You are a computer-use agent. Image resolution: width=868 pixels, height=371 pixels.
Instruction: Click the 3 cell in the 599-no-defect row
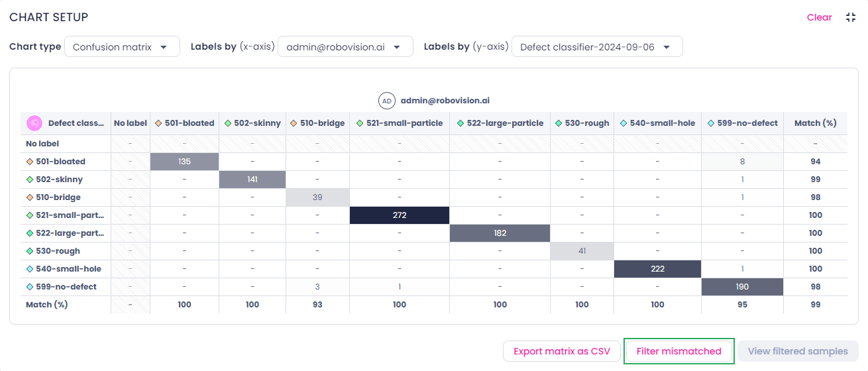tap(317, 287)
